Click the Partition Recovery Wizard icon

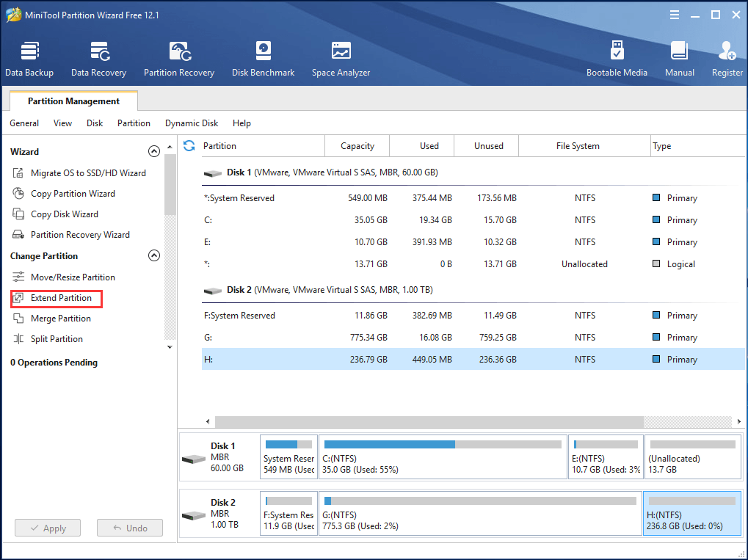pos(18,234)
